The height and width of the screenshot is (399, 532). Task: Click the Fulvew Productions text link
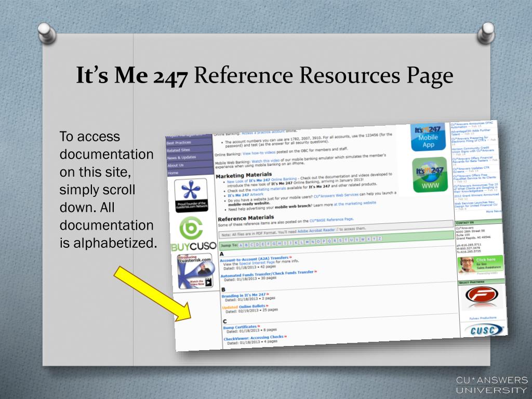pos(483,318)
